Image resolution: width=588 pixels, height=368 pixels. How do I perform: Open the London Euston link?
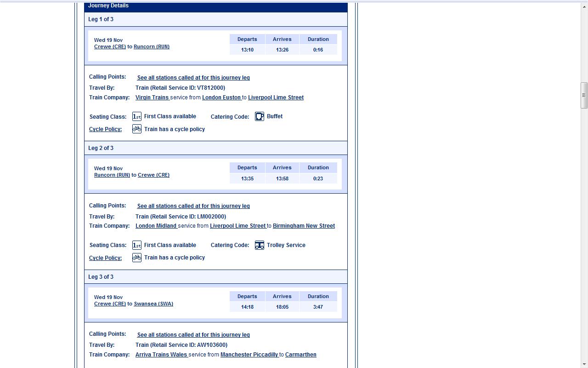coord(221,98)
